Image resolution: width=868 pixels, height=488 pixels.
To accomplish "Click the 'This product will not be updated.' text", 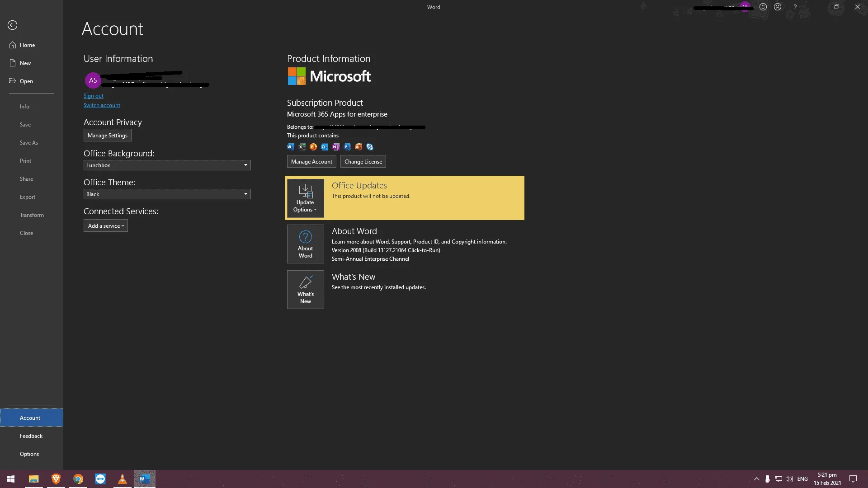I will tap(371, 196).
